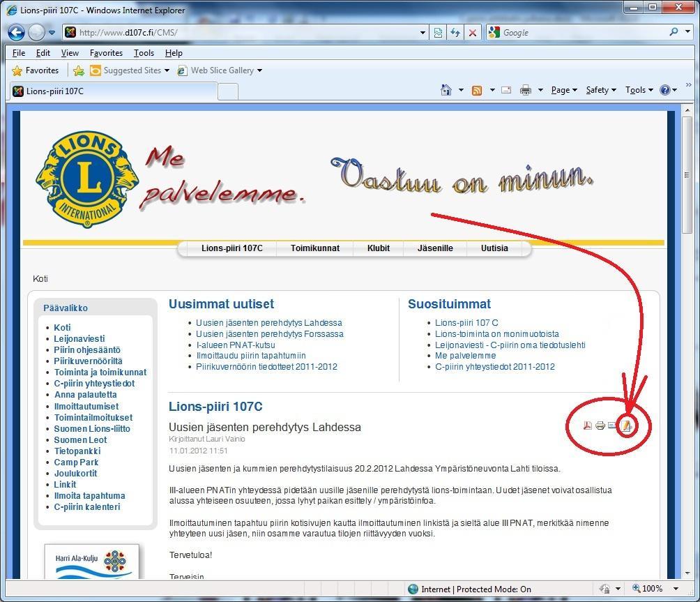The image size is (700, 602).
Task: Click Anna palautetta menu link
Action: click(85, 395)
